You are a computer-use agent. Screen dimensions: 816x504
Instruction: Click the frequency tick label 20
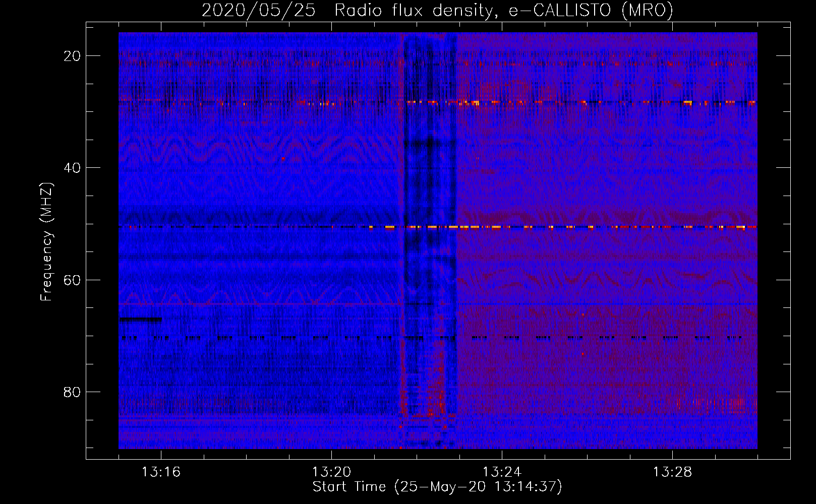(73, 55)
